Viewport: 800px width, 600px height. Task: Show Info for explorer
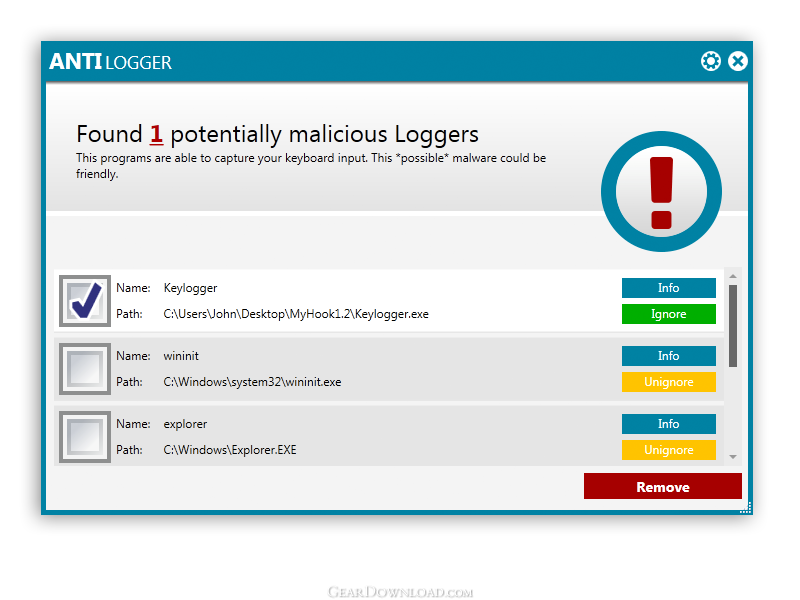click(668, 423)
